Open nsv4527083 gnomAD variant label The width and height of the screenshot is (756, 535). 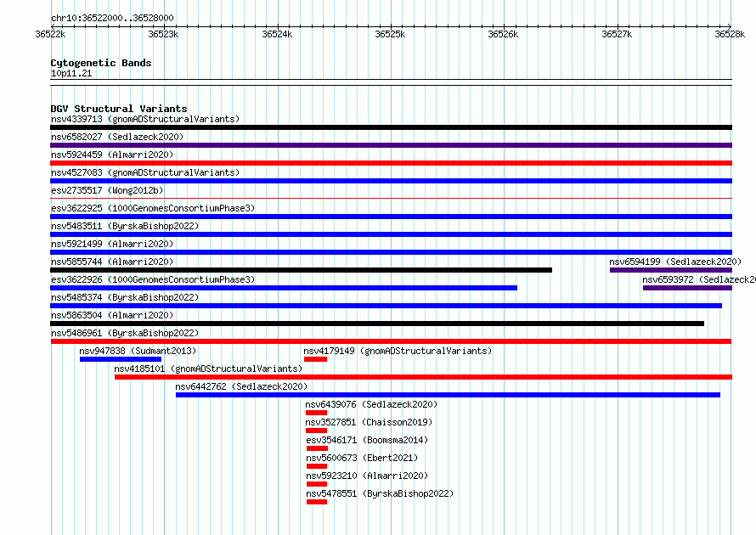[x=145, y=172]
